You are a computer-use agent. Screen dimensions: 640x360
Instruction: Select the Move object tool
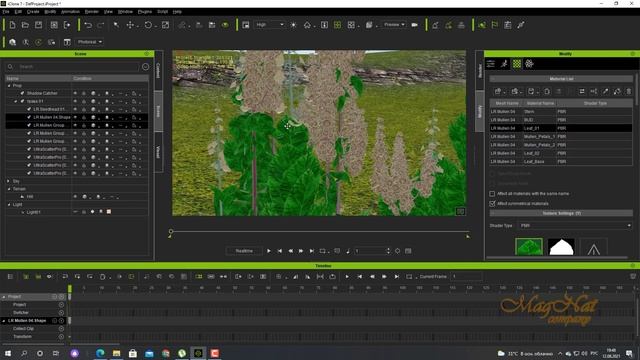coord(130,25)
